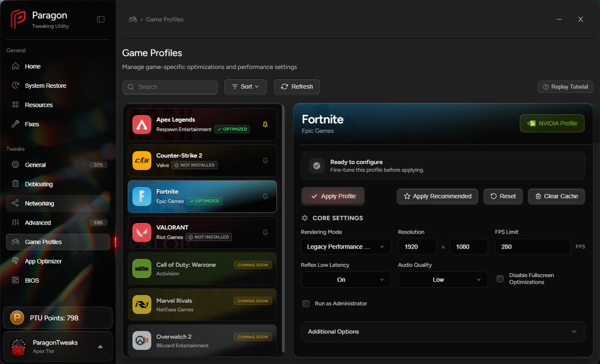The image size is (600, 364).
Task: Open System Restore in sidebar
Action: (x=58, y=86)
